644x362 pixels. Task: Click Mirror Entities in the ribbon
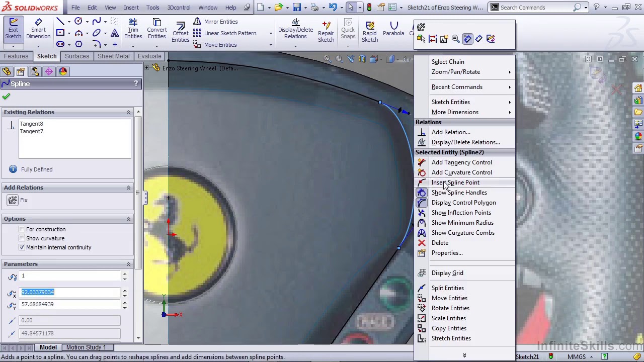point(215,22)
